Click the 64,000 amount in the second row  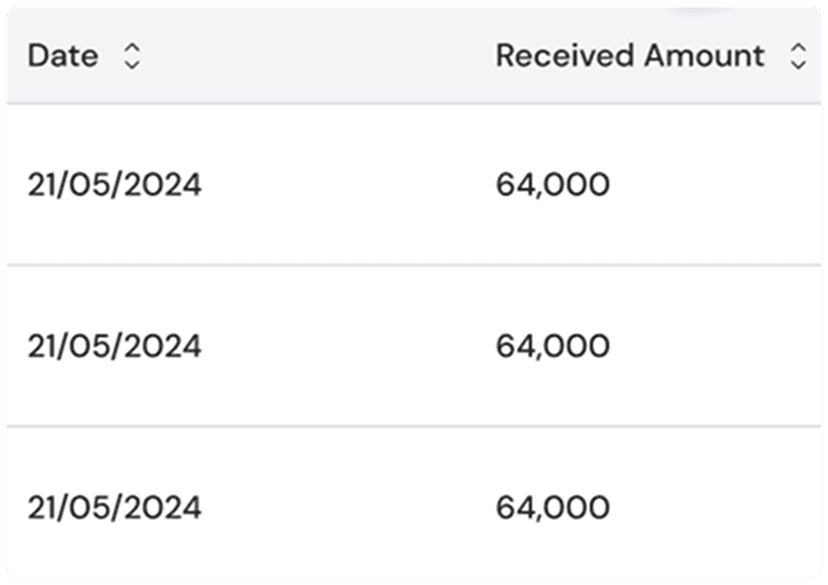[x=553, y=346]
